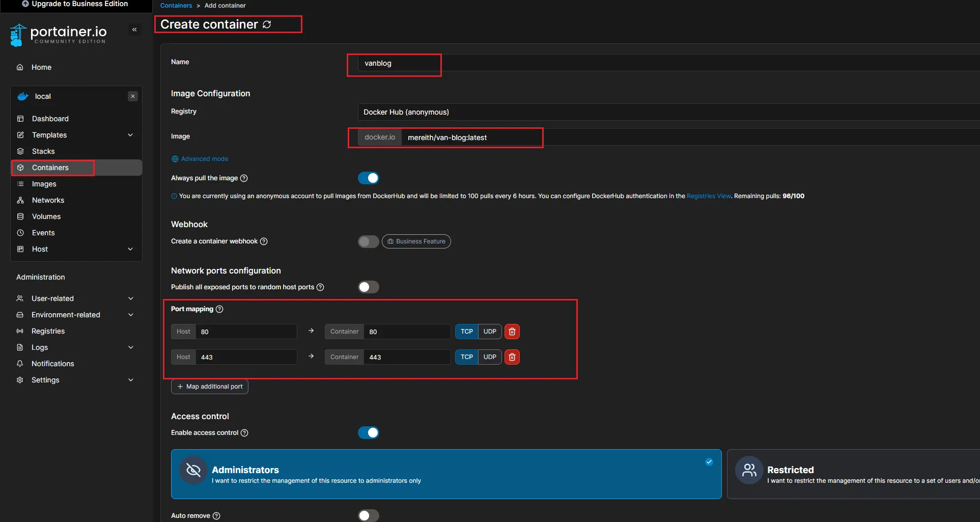Click the Port mapping help icon
The image size is (980, 522).
219,309
